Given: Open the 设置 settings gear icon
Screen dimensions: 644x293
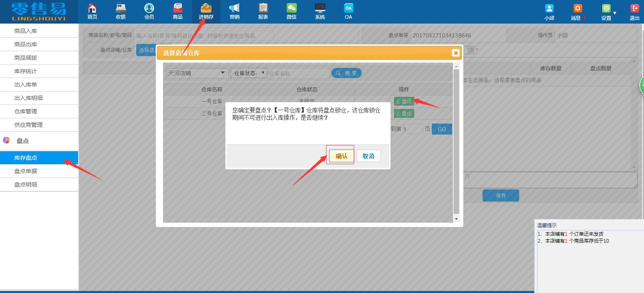Looking at the screenshot, I should click(x=606, y=9).
